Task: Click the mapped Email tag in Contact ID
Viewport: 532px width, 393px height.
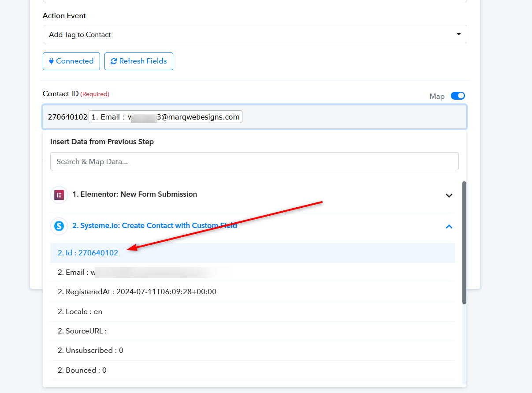Action: click(165, 117)
